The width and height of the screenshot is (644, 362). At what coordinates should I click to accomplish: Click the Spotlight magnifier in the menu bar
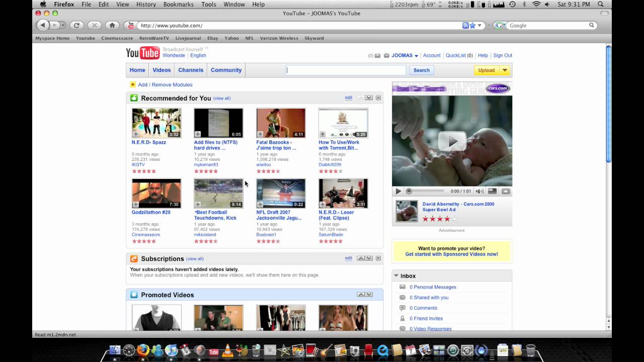click(601, 4)
